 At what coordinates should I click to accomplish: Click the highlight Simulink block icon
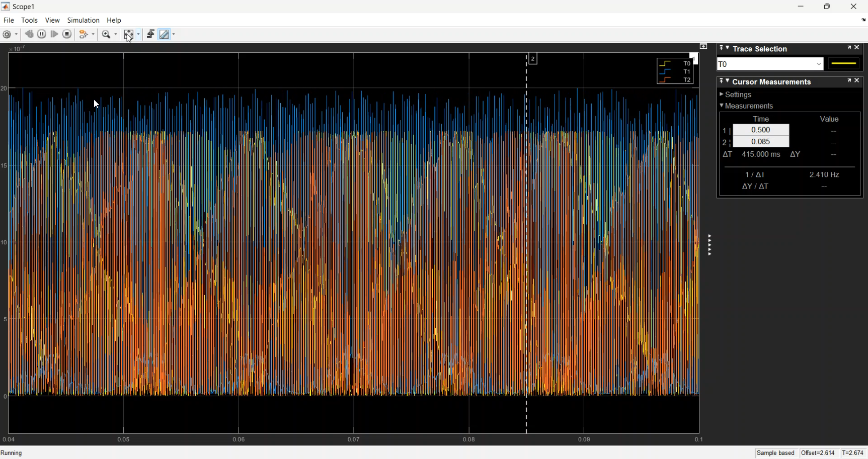point(84,34)
